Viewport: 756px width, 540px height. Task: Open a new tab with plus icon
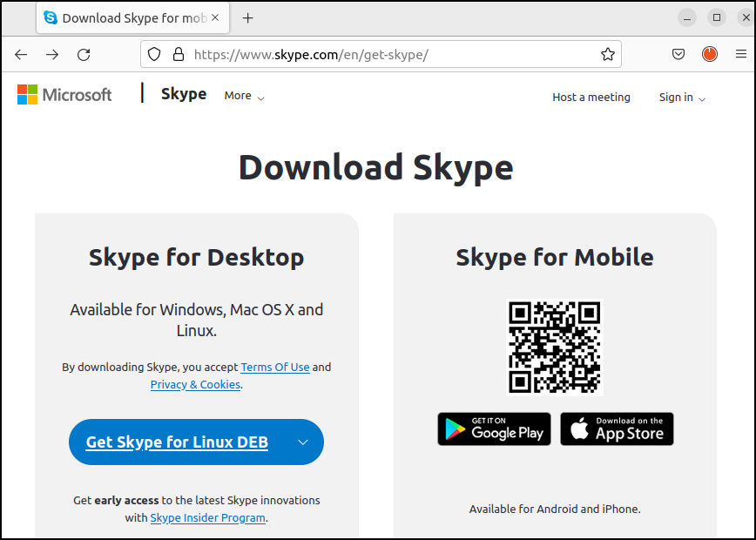(248, 18)
